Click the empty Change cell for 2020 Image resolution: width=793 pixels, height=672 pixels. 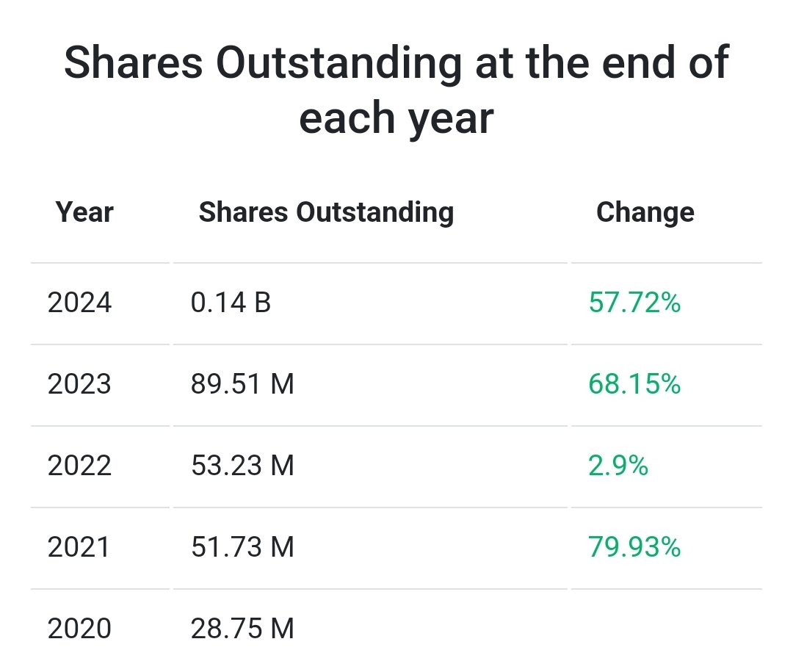[665, 629]
